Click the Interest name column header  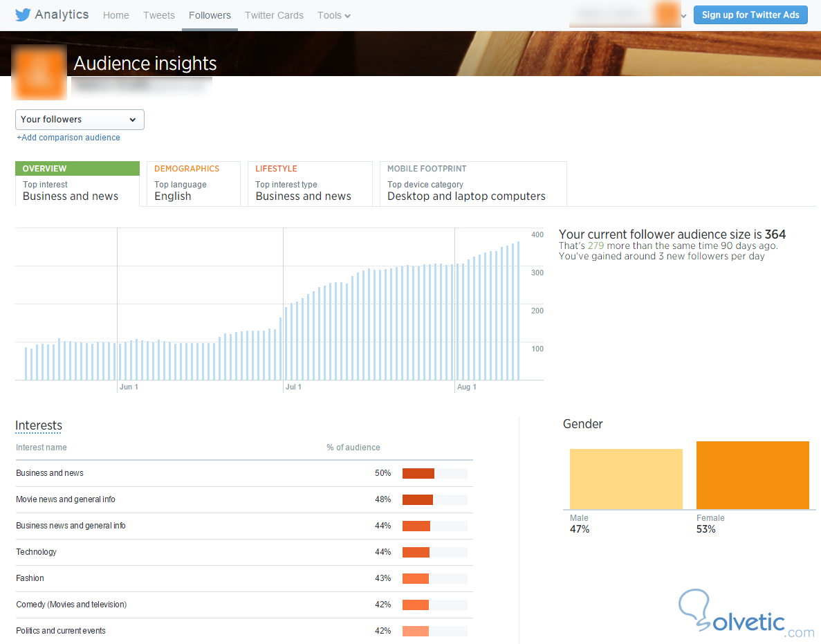[x=41, y=447]
